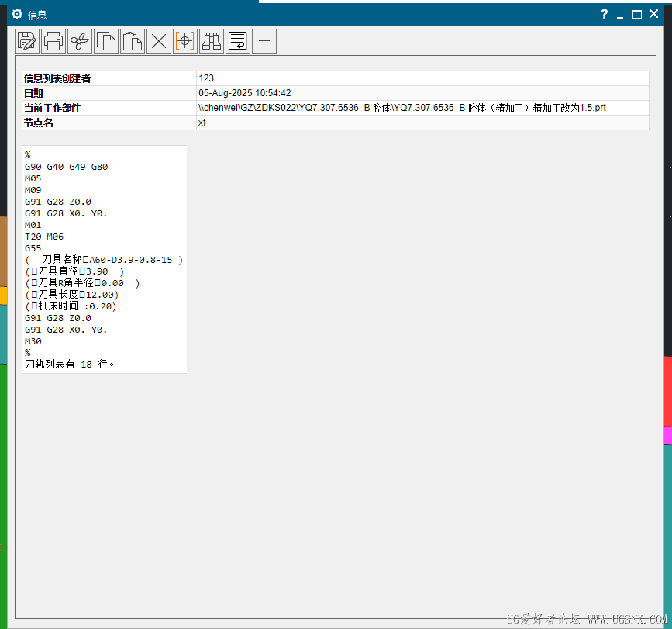Click the Save As icon in toolbar
Image resolution: width=672 pixels, height=629 pixels.
27,41
